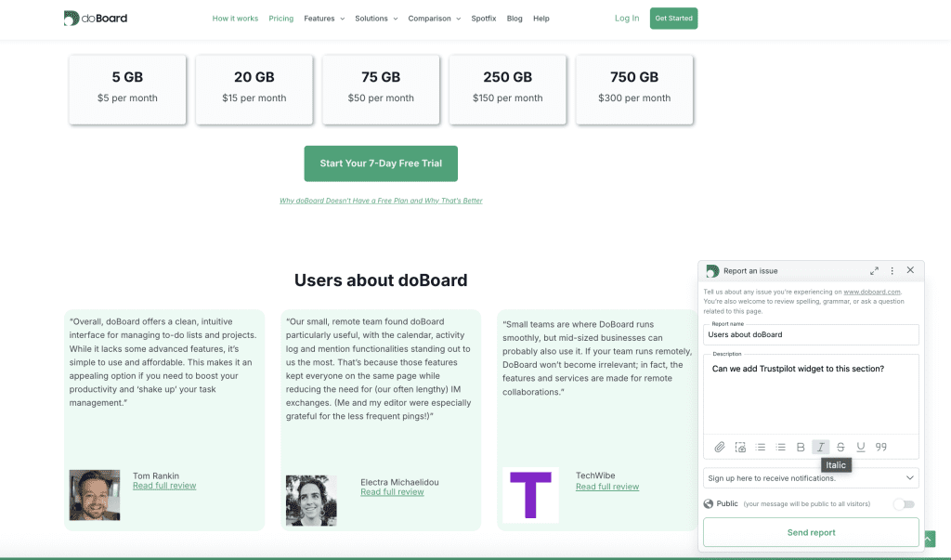Viewport: 951px width, 560px height.
Task: Insert a blockquote in description
Action: pyautogui.click(x=881, y=447)
